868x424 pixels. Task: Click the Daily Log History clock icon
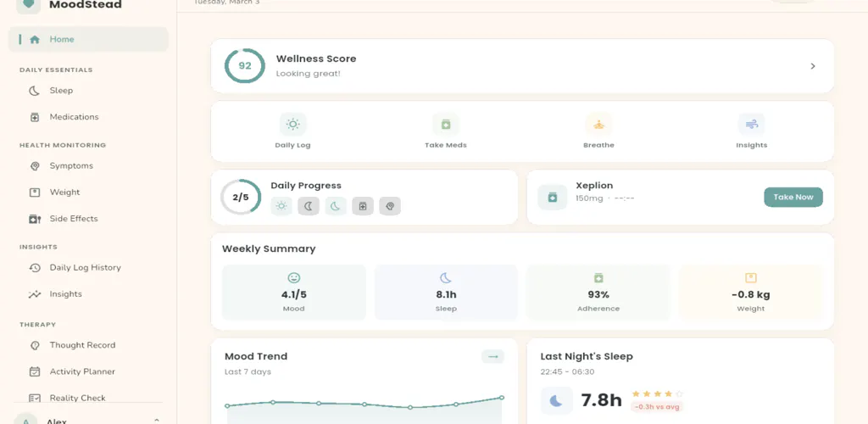(34, 268)
